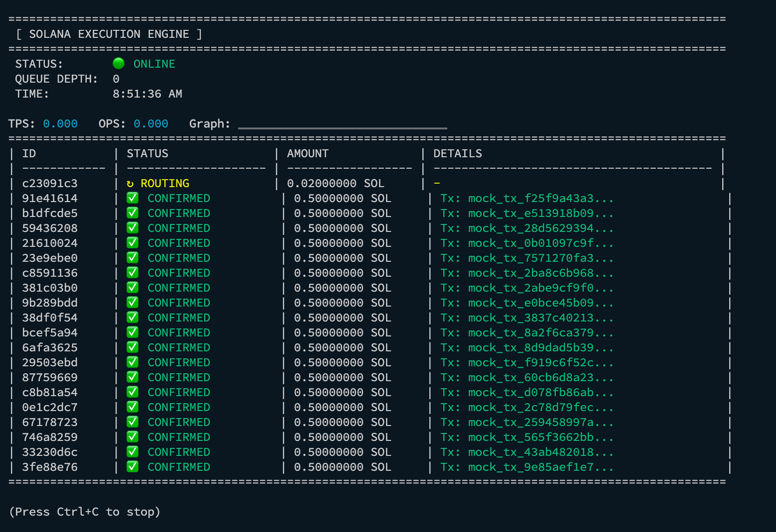This screenshot has height=532, width=776.
Task: Click the green checkmark in row 3fe88e76
Action: pos(132,466)
